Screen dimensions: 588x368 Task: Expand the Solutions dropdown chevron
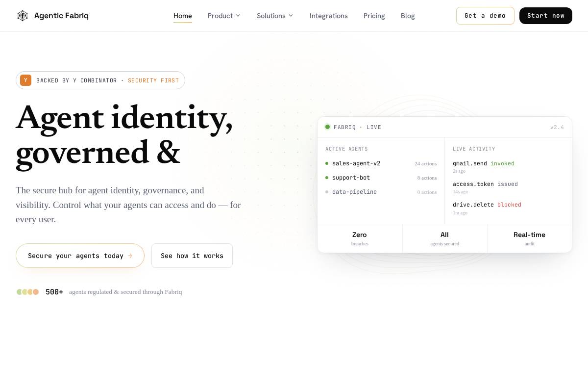(291, 16)
